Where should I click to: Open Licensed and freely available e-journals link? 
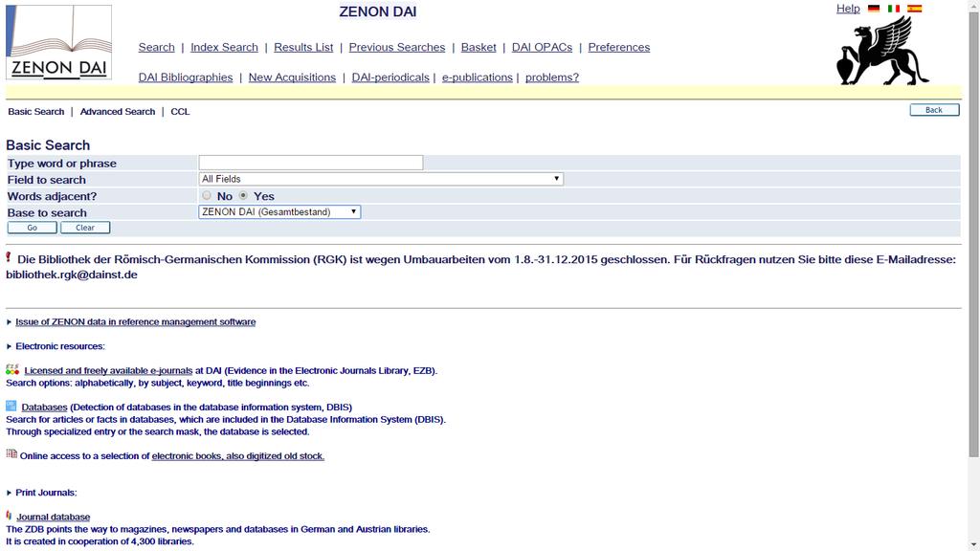108,371
